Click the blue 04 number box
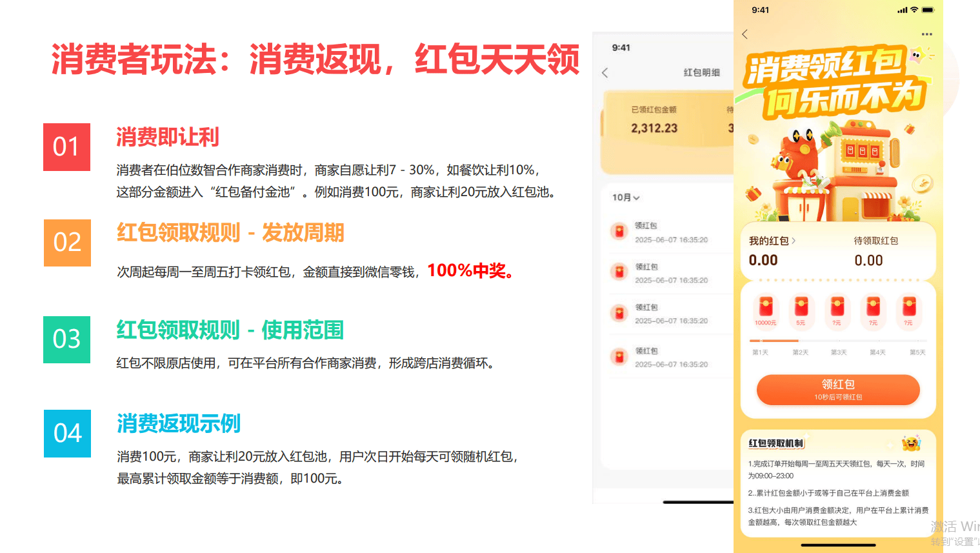The height and width of the screenshot is (553, 980). [67, 434]
